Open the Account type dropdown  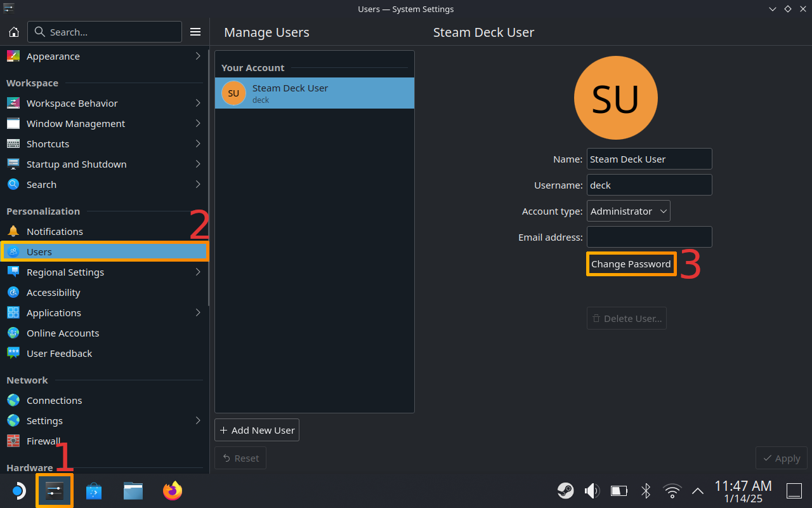(628, 210)
